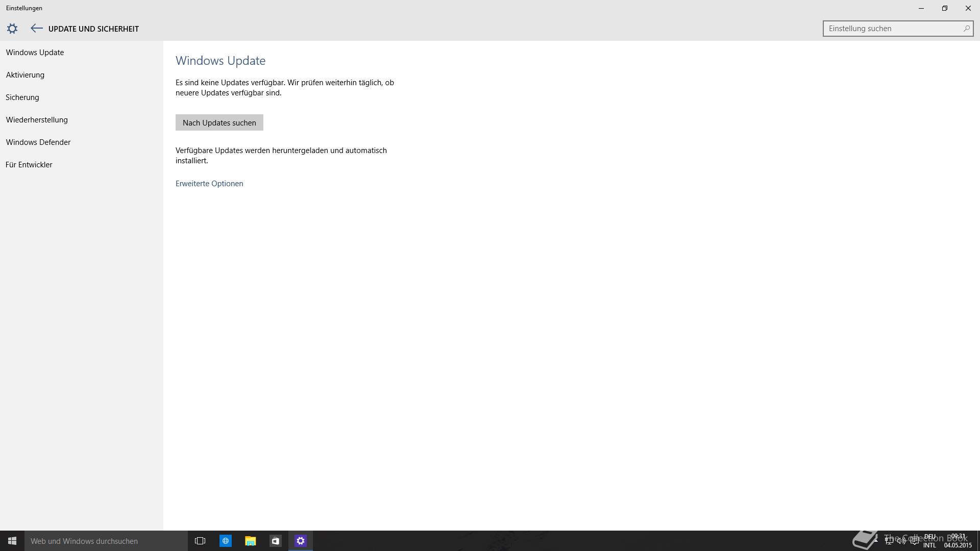Click the Windows Update page heading
This screenshot has width=980, height=551.
coord(220,60)
